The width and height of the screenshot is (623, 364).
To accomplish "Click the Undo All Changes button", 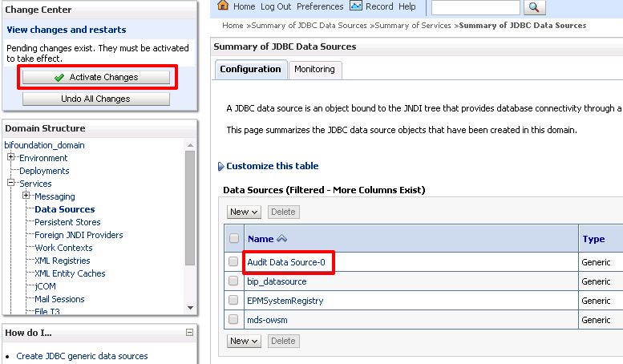I will coord(95,99).
